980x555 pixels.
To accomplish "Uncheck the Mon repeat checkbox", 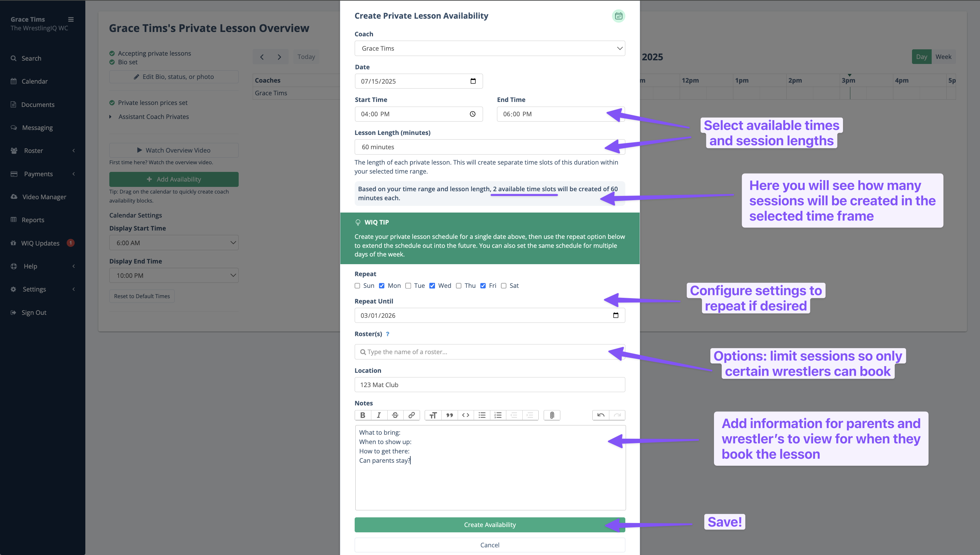I will pyautogui.click(x=382, y=285).
